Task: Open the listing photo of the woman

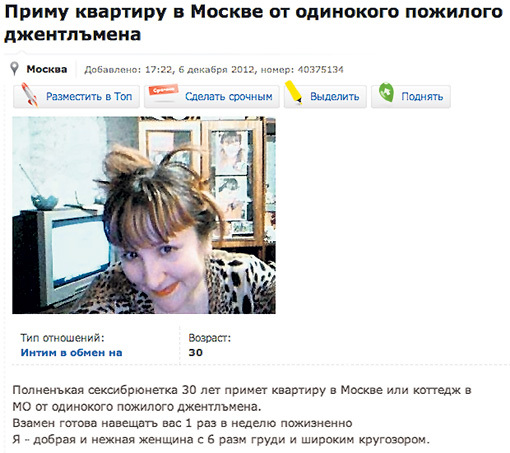Action: [144, 215]
